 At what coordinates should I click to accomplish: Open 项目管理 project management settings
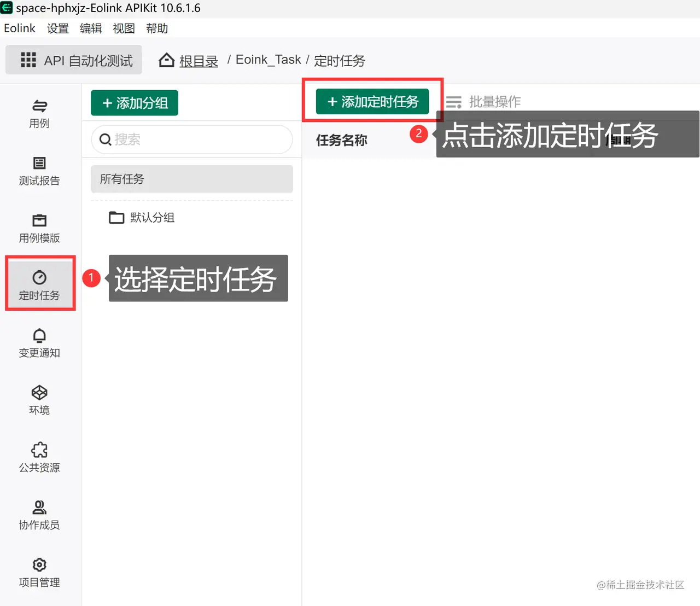pyautogui.click(x=39, y=573)
